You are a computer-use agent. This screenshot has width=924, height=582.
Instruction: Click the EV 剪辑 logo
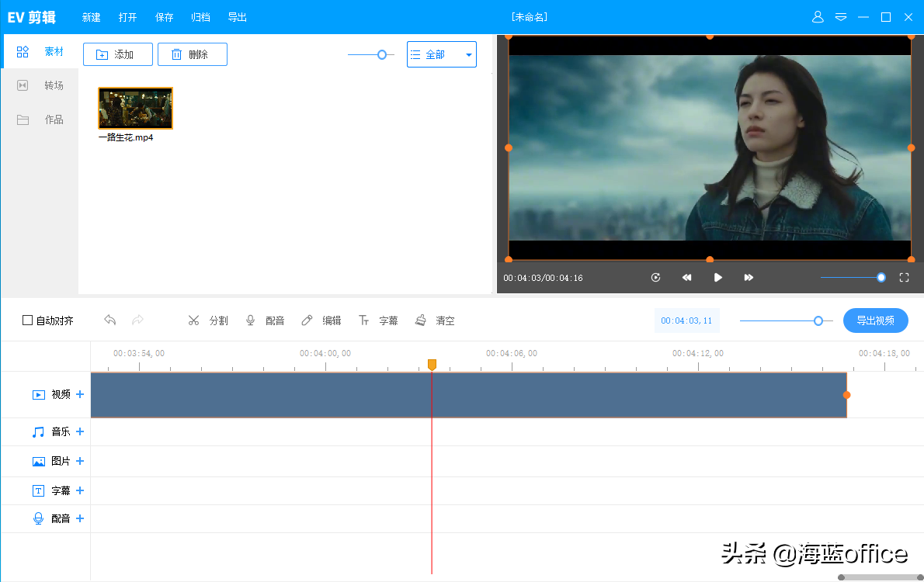[x=32, y=17]
